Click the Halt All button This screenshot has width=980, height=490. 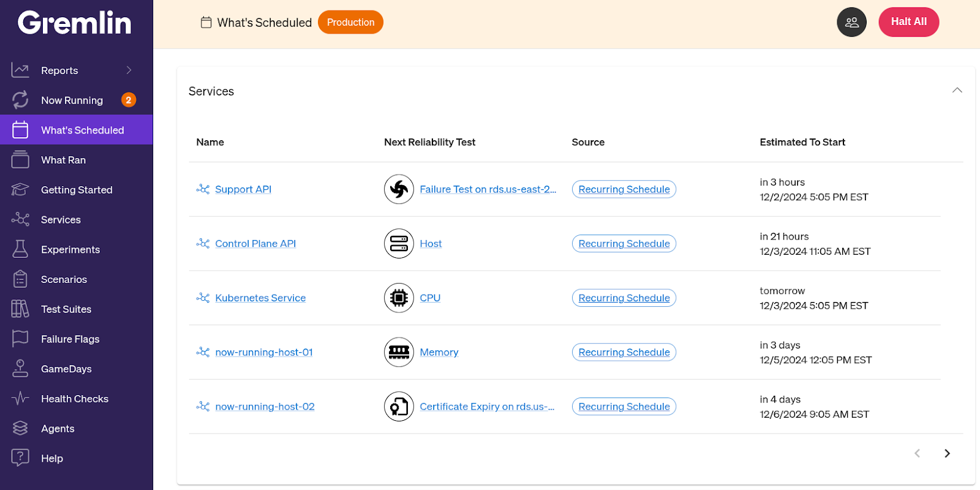908,22
